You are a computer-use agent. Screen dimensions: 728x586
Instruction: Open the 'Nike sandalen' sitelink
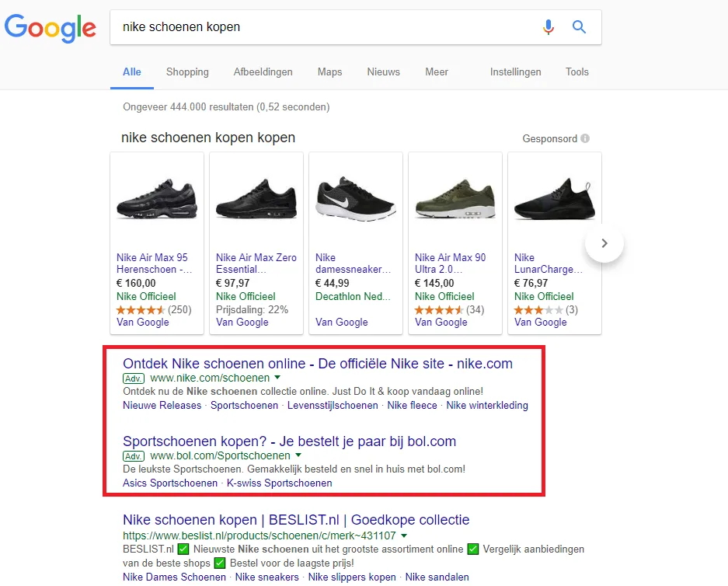pos(437,577)
